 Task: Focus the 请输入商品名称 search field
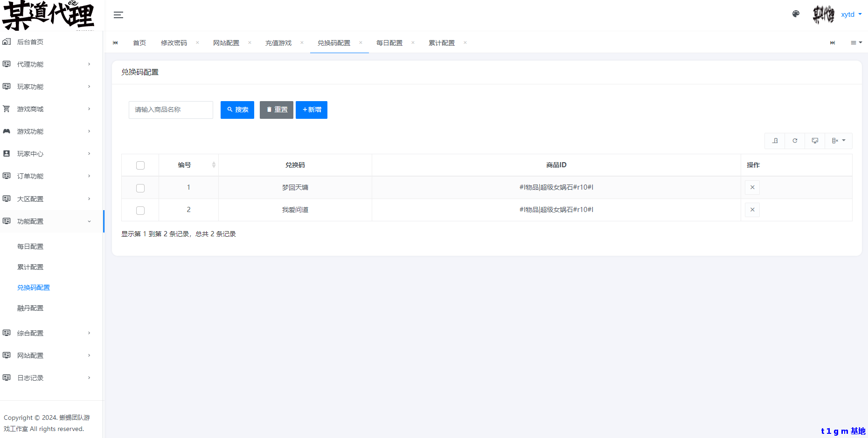click(x=171, y=110)
